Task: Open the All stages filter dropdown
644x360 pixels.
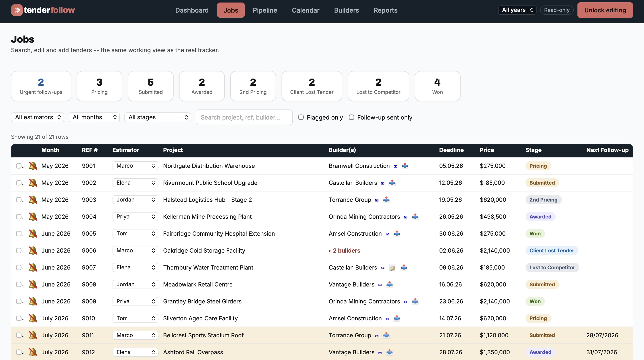Action: coord(158,117)
